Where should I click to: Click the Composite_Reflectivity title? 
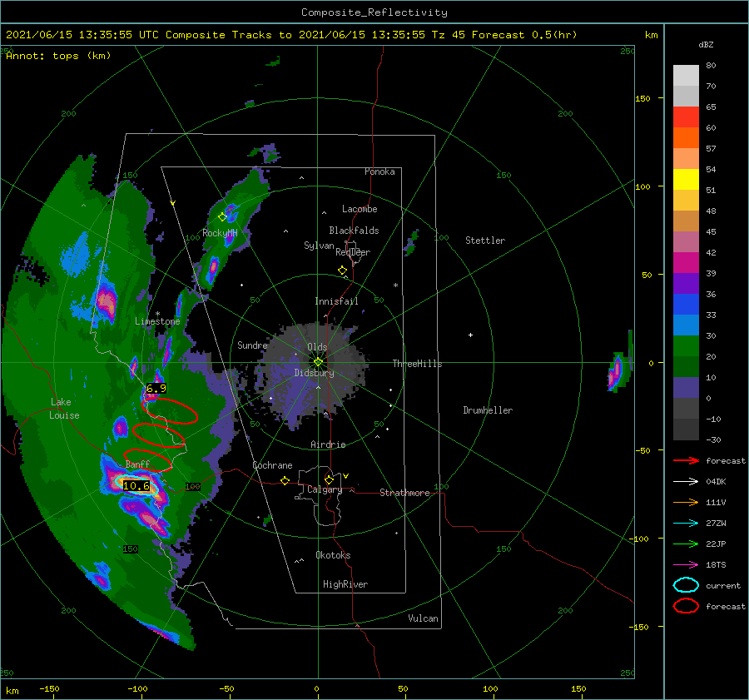coord(374,12)
